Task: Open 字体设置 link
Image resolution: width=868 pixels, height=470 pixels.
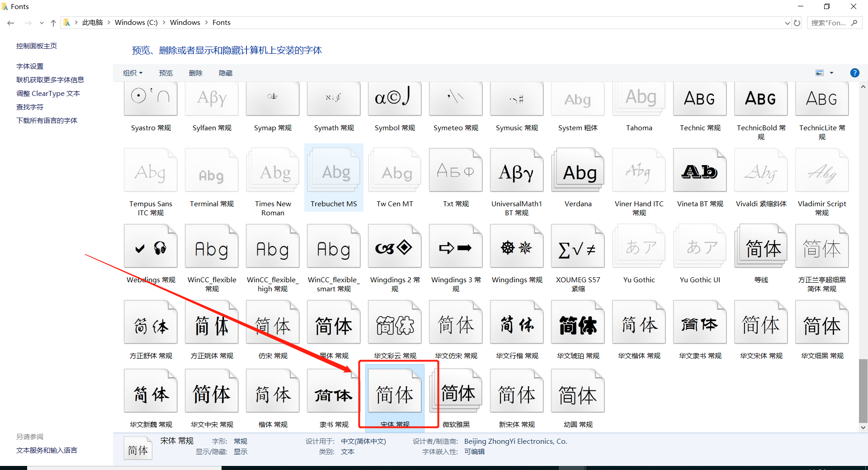Action: coord(30,66)
